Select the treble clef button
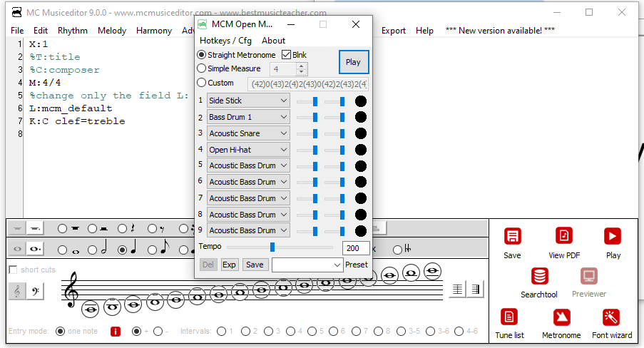This screenshot has height=348, width=644. tap(17, 291)
